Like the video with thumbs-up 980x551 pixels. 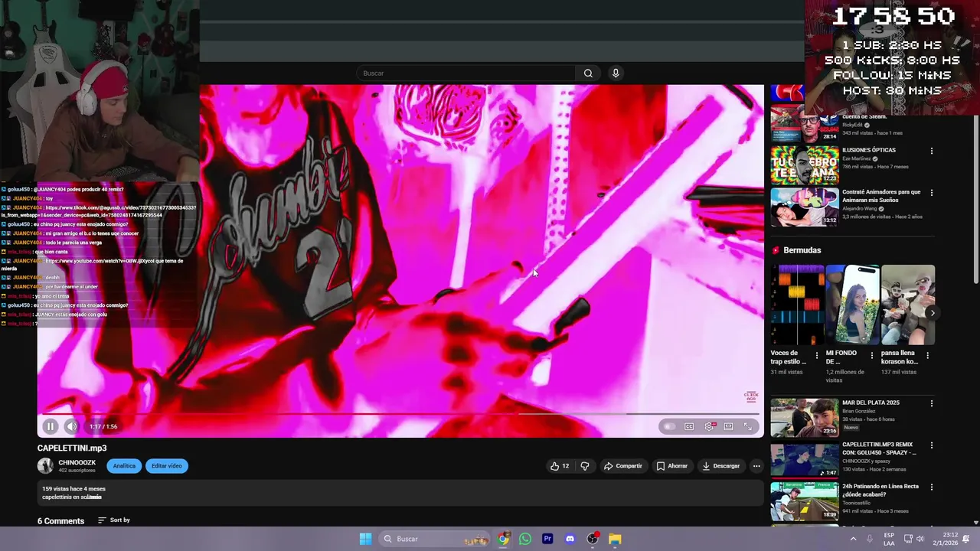[560, 466]
